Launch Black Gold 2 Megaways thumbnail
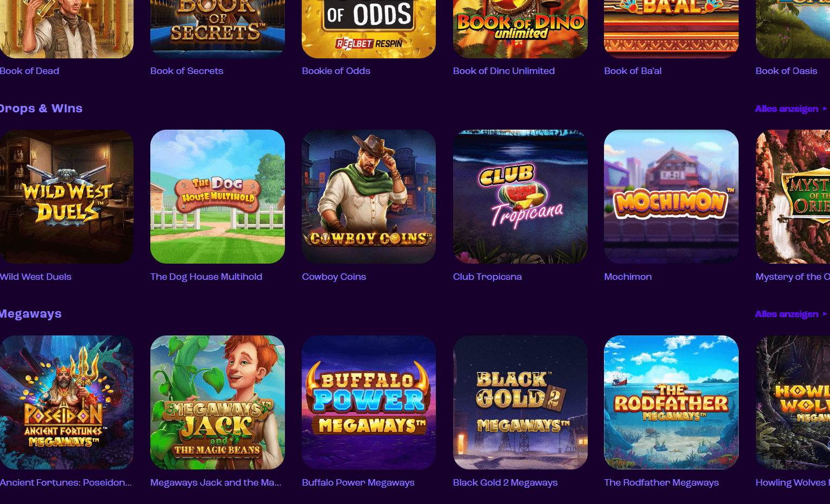830x504 pixels. tap(520, 402)
